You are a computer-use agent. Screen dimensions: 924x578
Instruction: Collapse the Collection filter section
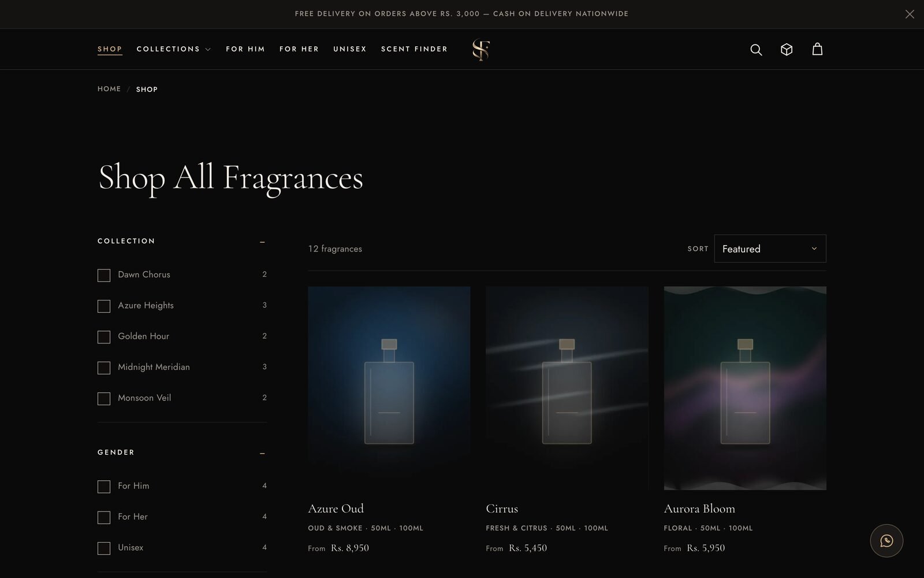tap(262, 242)
